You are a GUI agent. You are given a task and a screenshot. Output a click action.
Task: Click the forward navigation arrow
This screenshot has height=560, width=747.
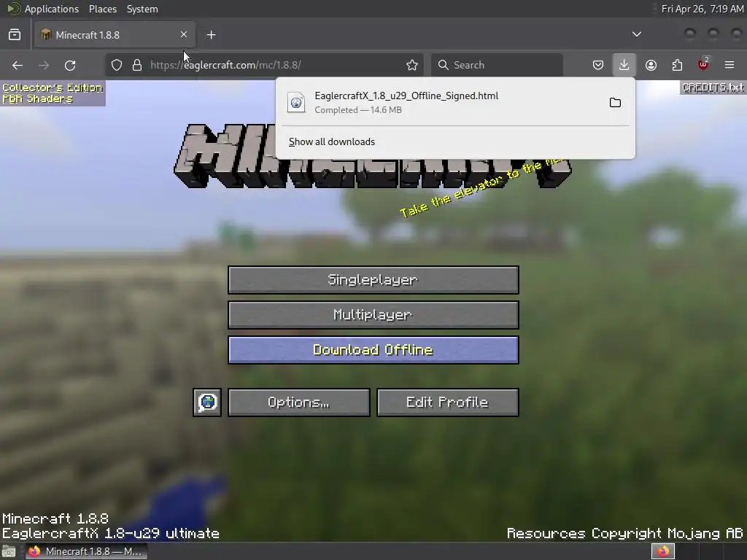44,65
